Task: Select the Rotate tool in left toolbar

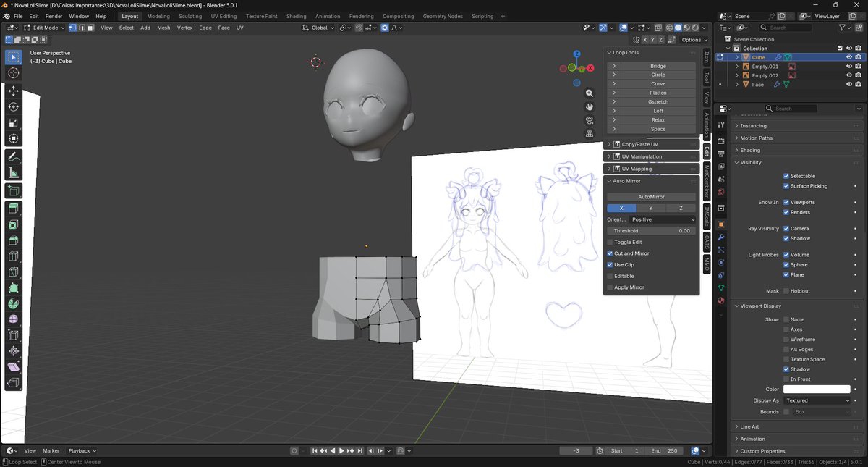Action: click(x=14, y=106)
